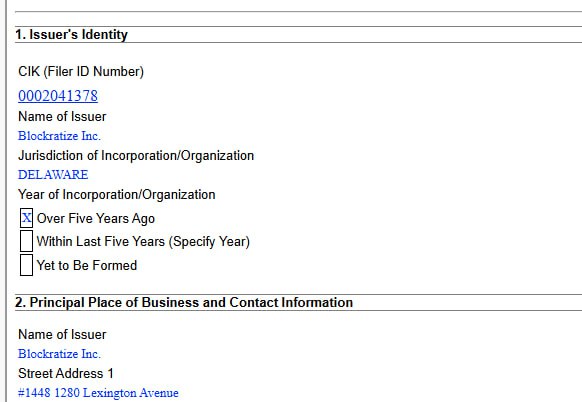This screenshot has width=582, height=402.
Task: Click the Over Five Years Ago label
Action: [x=96, y=219]
